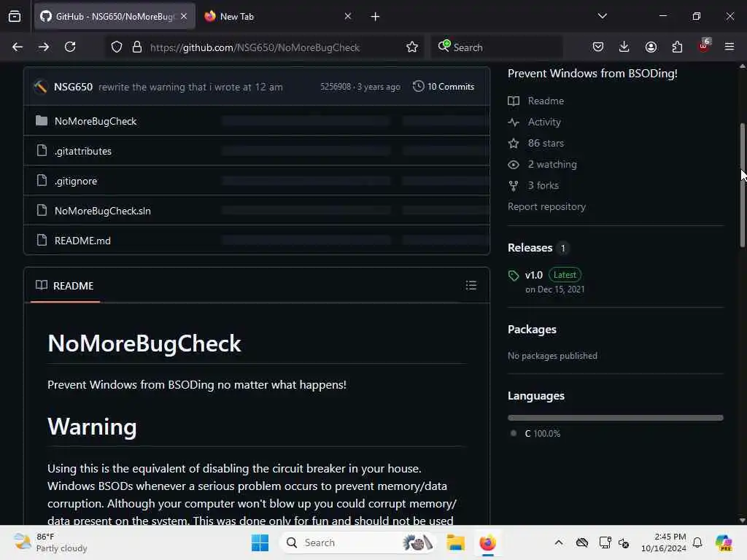Screen dimensions: 747x560
Task: Open the .gitignore file
Action: (x=76, y=181)
